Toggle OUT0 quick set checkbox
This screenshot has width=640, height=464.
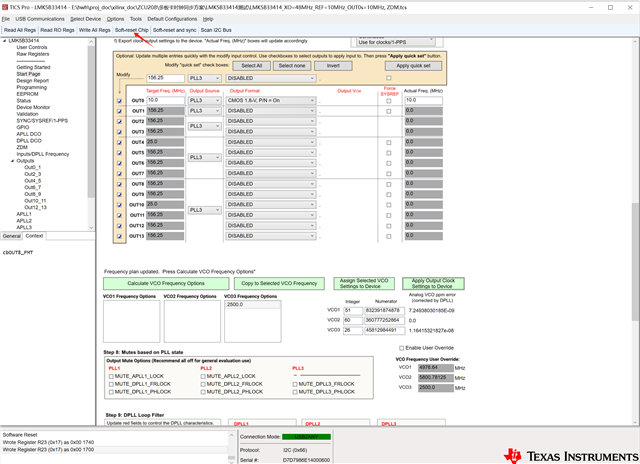(x=120, y=101)
